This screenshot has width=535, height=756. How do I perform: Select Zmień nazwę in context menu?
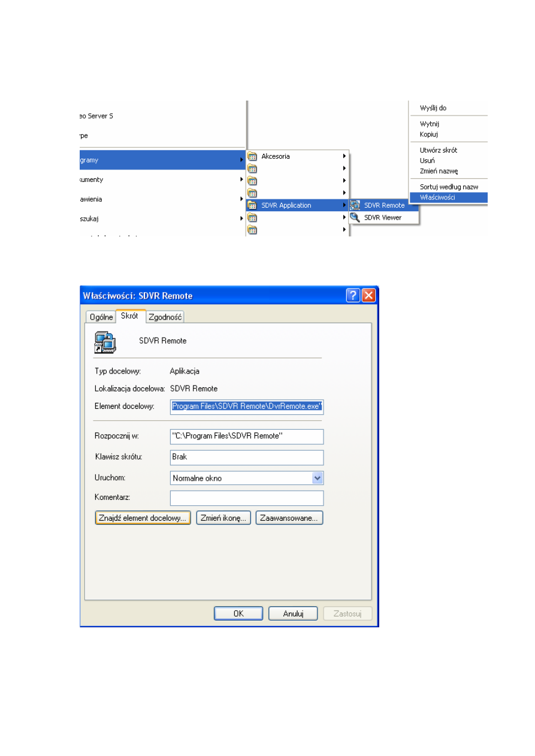coord(439,171)
